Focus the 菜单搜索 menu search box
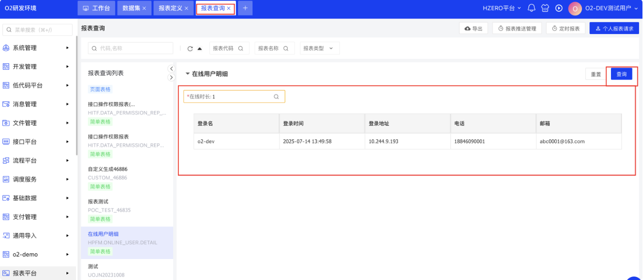 (40, 30)
